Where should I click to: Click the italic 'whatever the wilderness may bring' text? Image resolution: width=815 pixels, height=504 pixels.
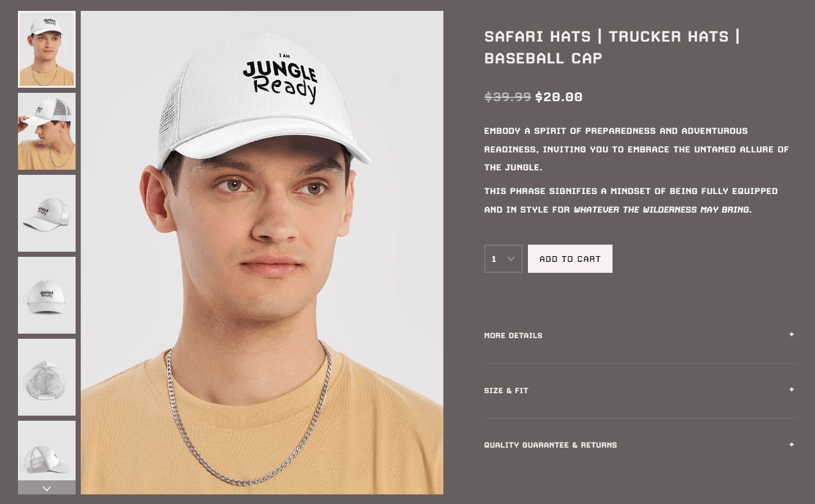662,209
